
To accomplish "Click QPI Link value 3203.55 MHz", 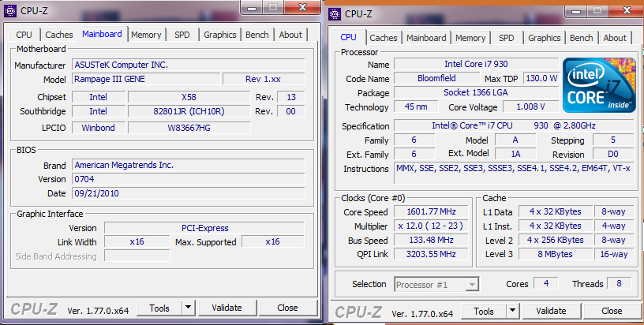I will (x=431, y=254).
